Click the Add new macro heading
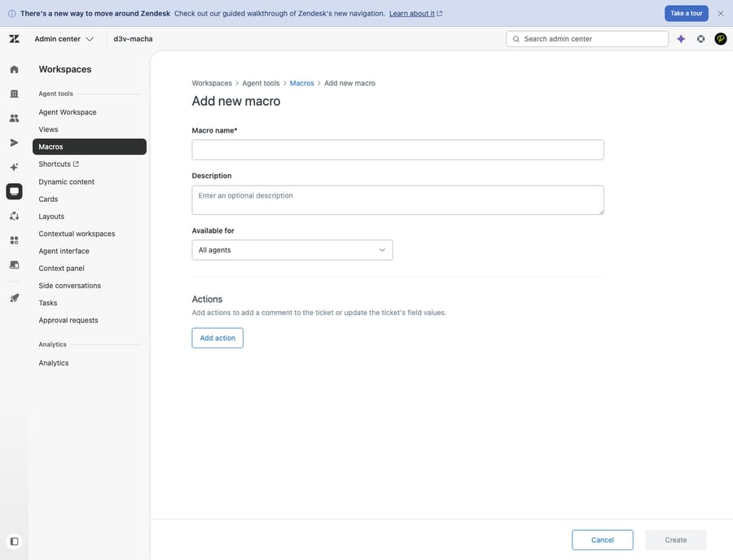733x560 pixels. 236,101
